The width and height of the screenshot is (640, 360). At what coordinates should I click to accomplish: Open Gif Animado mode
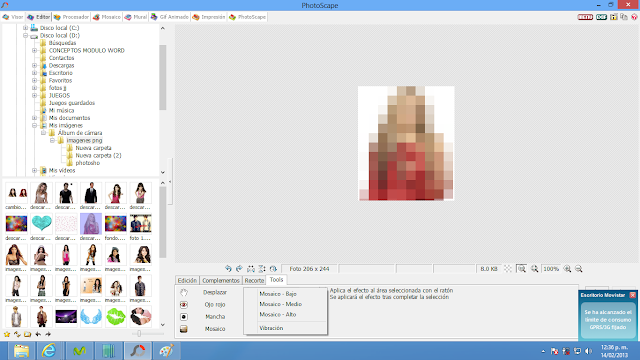[170, 17]
